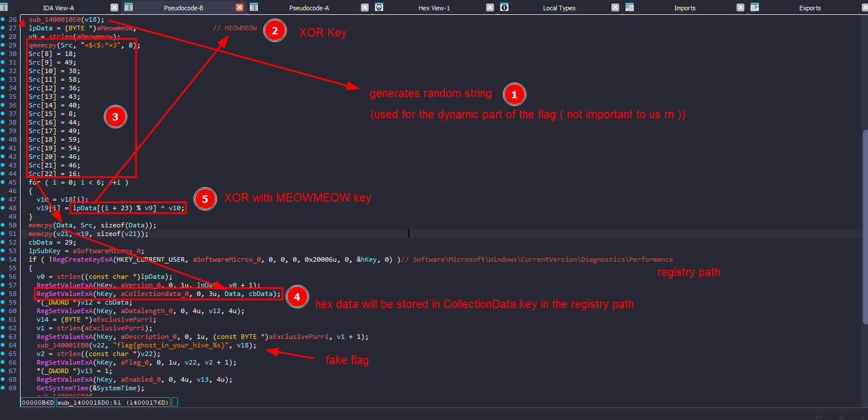Select the RegCreateKeyExA call on line 54
868x420 pixels.
point(85,259)
